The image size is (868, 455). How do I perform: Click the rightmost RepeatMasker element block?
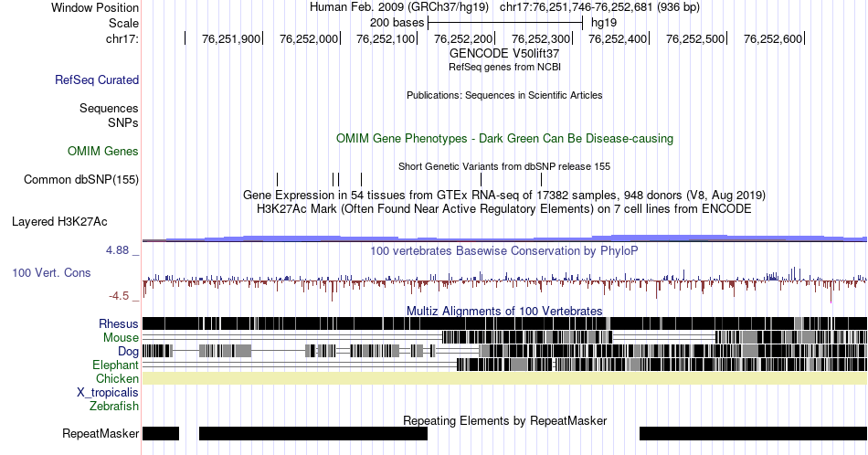click(x=754, y=433)
